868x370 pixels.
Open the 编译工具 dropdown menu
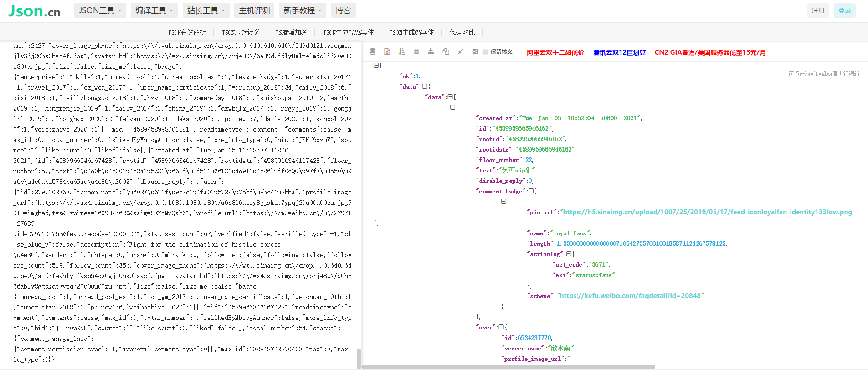pos(154,10)
